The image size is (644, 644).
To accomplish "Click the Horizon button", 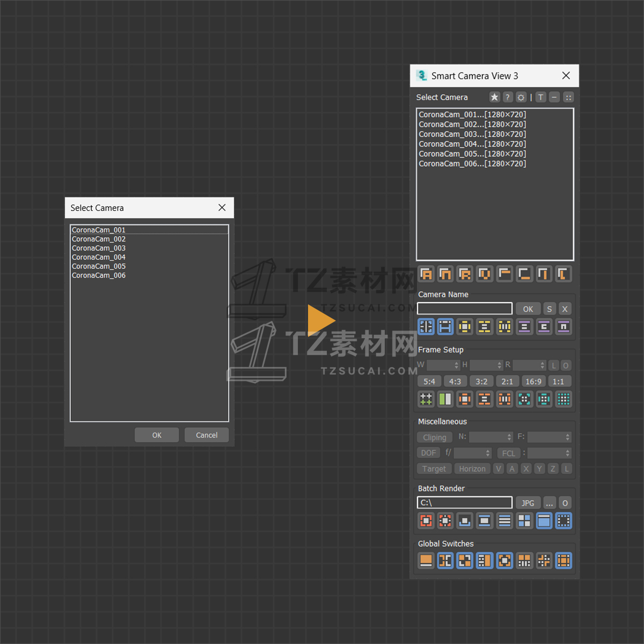I will [x=472, y=469].
